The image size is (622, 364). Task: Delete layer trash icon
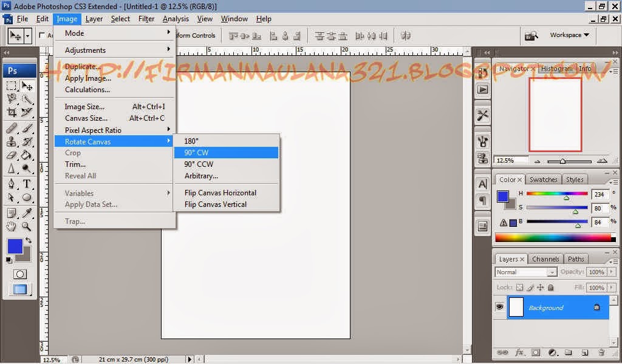tap(601, 352)
